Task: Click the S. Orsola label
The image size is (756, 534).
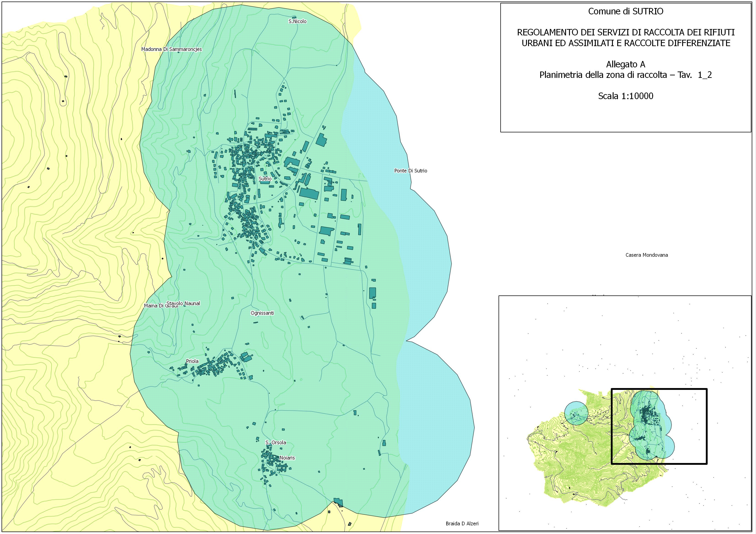Action: pos(276,443)
